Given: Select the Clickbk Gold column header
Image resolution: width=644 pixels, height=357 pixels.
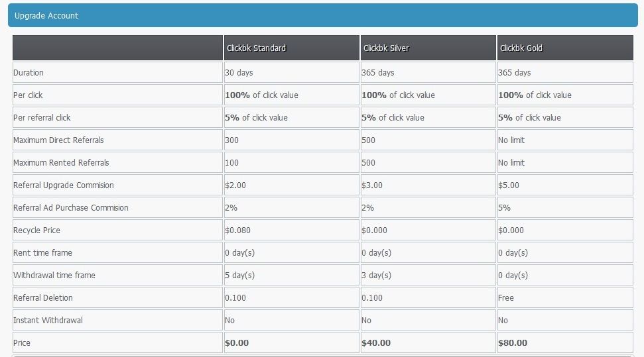Looking at the screenshot, I should point(565,48).
